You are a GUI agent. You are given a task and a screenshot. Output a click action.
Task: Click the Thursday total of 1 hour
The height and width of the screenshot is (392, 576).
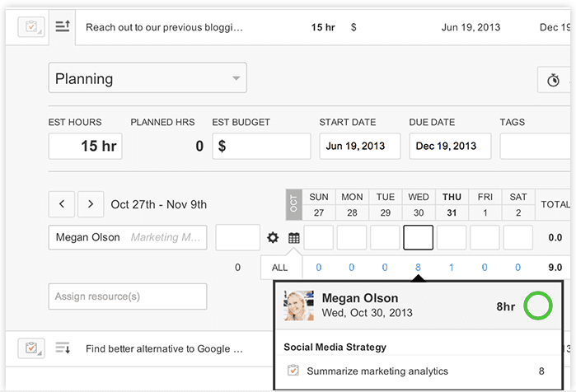click(452, 267)
